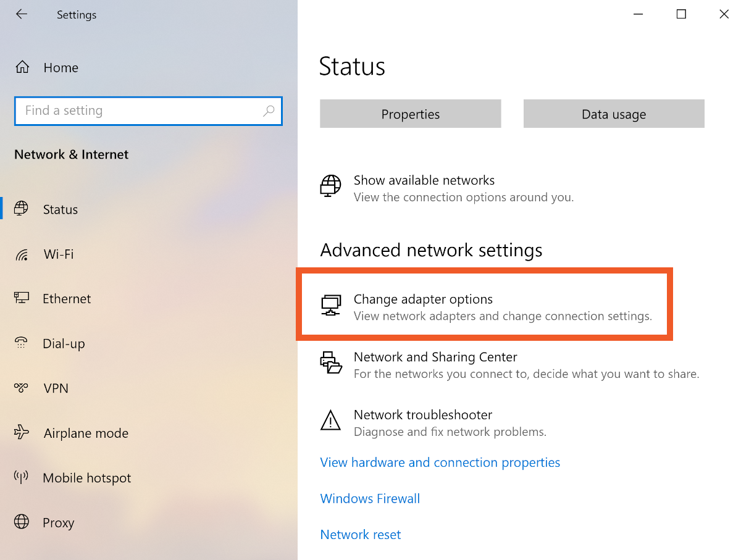Click the Airplane mode icon
The image size is (741, 560).
pos(22,433)
